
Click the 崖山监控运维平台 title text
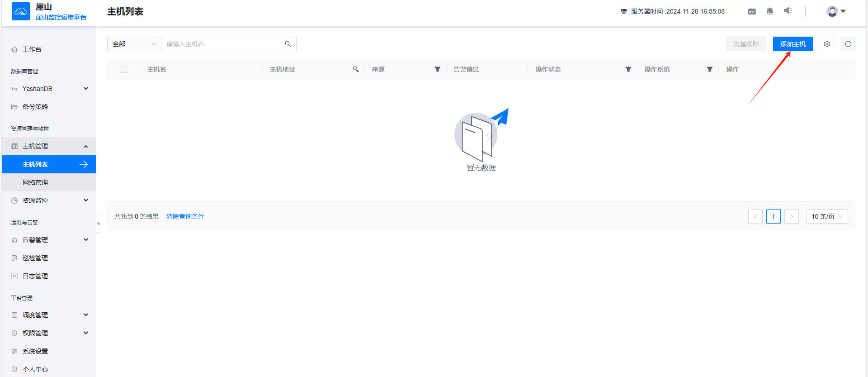tap(61, 17)
